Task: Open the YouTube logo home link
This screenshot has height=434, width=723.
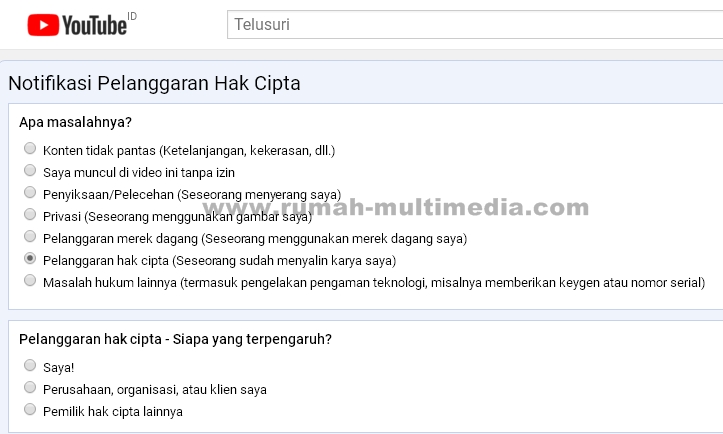Action: (x=77, y=25)
